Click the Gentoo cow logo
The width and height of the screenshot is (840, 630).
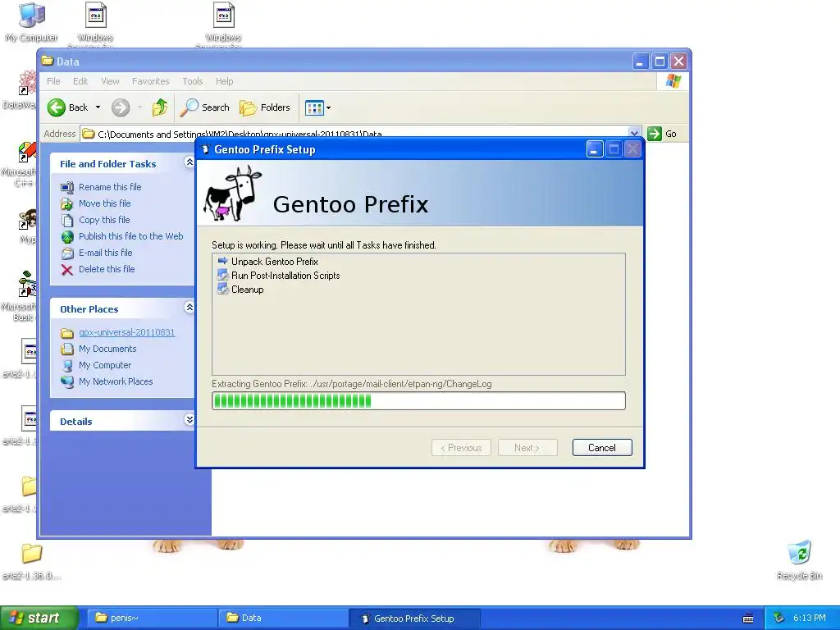(x=232, y=194)
